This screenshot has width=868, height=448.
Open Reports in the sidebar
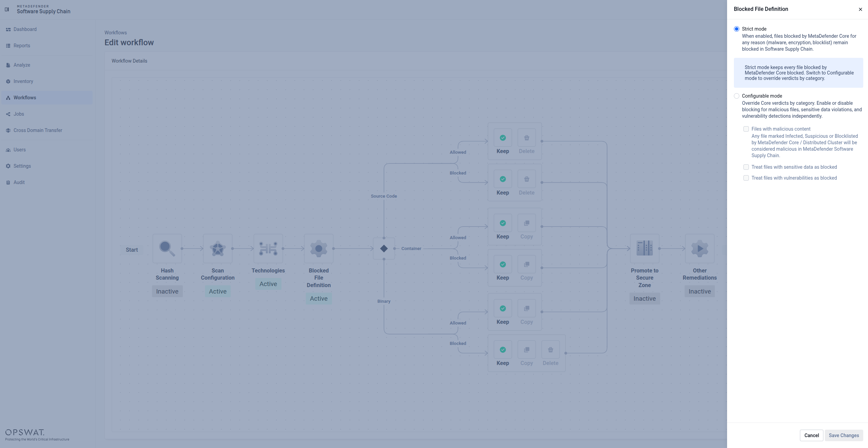point(47,46)
